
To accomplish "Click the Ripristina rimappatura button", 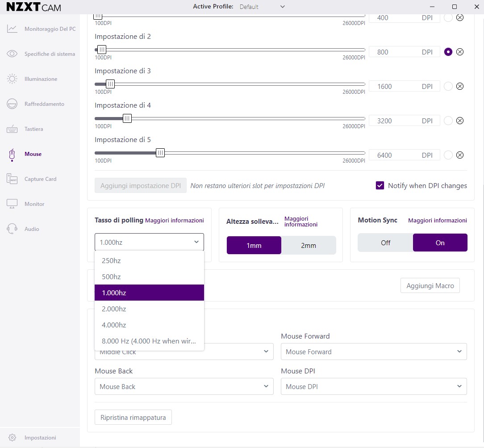I will [133, 417].
